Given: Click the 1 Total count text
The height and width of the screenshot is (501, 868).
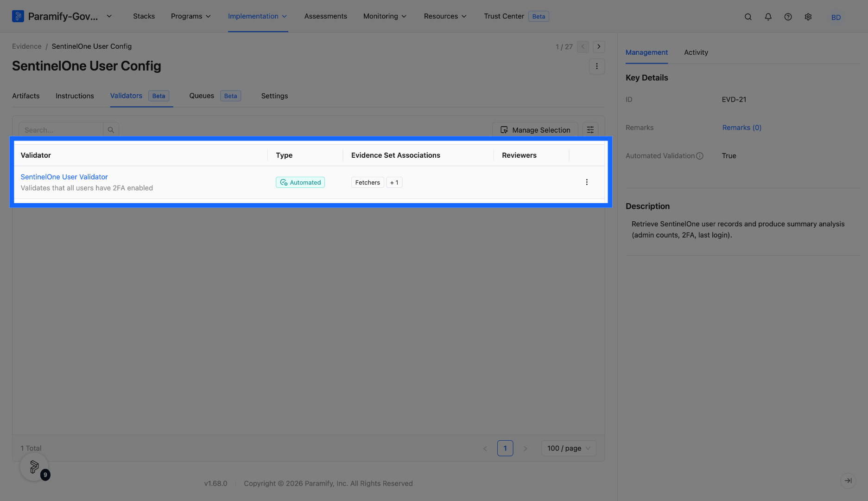Looking at the screenshot, I should coord(31,448).
